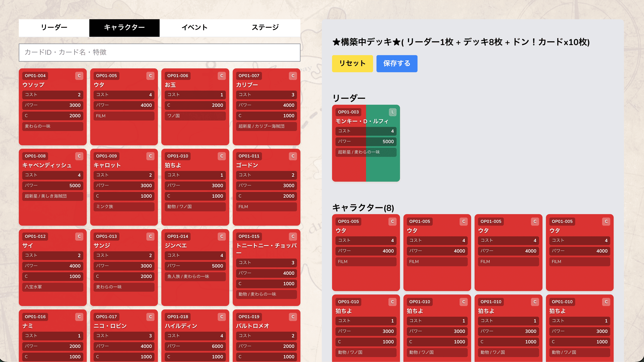
Task: Click the card search input field
Action: pyautogui.click(x=159, y=53)
